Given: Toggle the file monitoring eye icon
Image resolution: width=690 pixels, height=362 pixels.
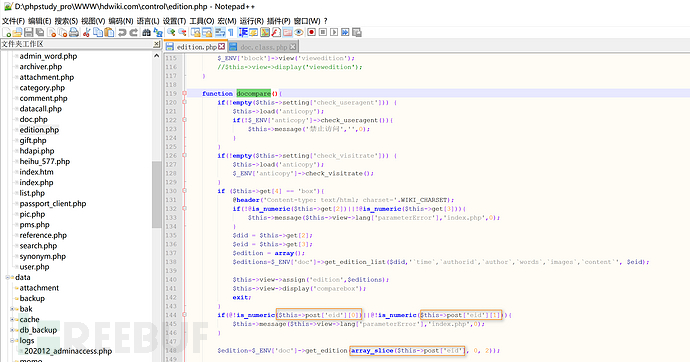Looking at the screenshot, I should click(299, 32).
